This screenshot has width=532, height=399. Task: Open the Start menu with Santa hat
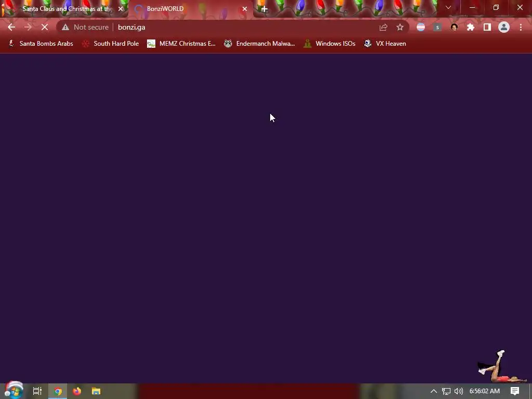(x=14, y=390)
